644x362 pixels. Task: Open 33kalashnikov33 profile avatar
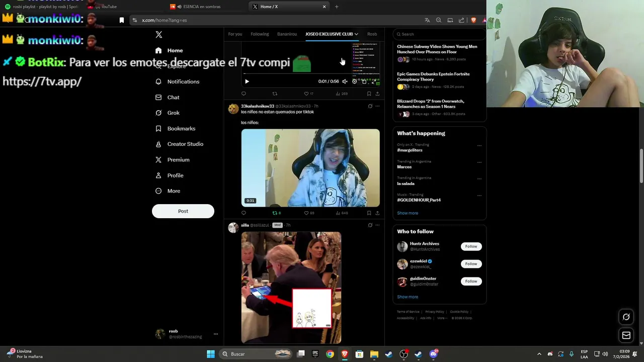point(233,109)
